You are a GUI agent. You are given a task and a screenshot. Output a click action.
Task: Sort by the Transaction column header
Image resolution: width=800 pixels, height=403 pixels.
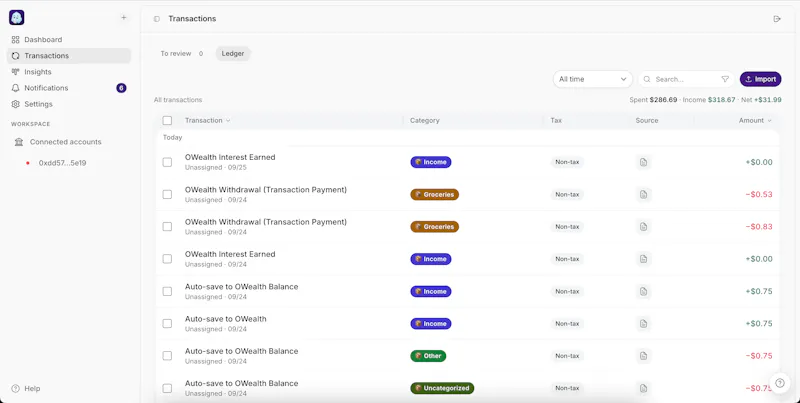tap(208, 120)
